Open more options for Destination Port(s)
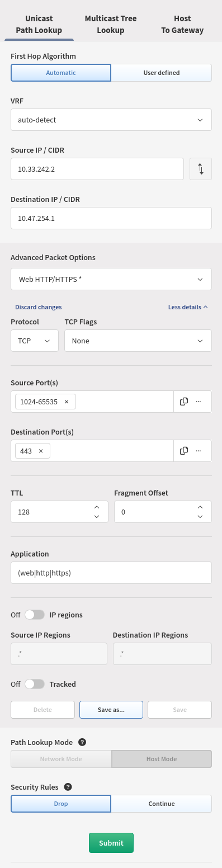This screenshot has height=868, width=222. tap(198, 451)
